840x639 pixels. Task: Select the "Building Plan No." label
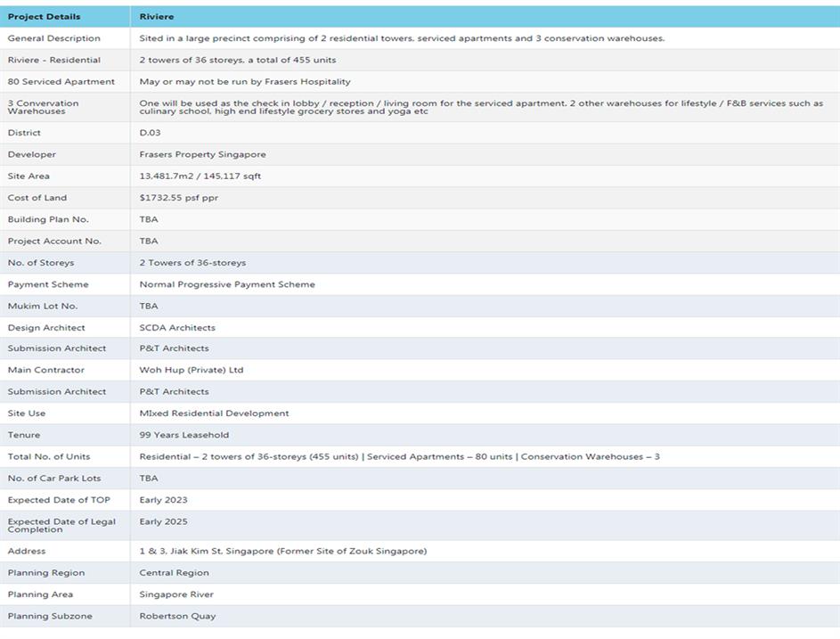pos(48,219)
